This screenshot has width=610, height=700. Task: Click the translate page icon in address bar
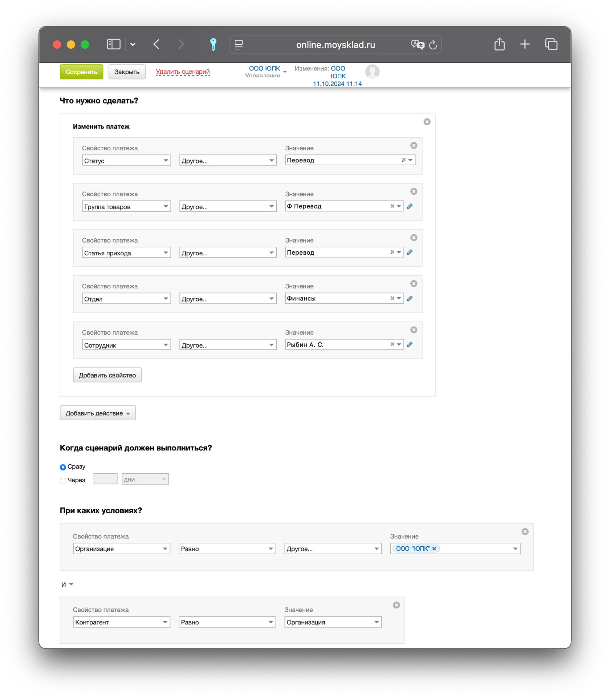(x=417, y=44)
